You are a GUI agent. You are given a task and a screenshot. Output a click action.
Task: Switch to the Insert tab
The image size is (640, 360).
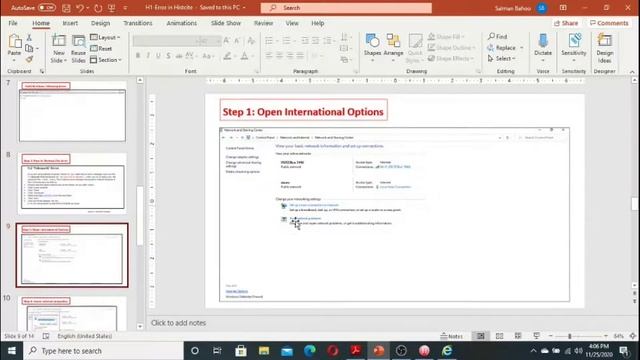coord(70,23)
